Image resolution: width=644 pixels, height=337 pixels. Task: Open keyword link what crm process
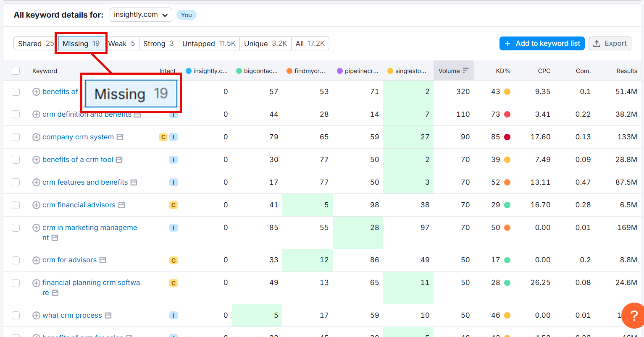pyautogui.click(x=72, y=315)
